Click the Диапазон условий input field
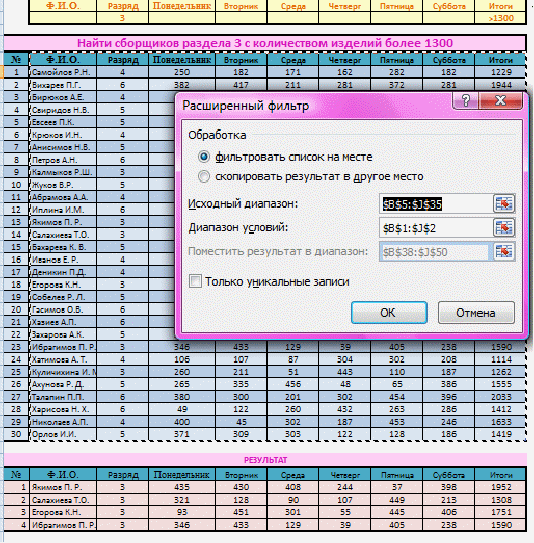Image resolution: width=534 pixels, height=543 pixels. coord(436,228)
